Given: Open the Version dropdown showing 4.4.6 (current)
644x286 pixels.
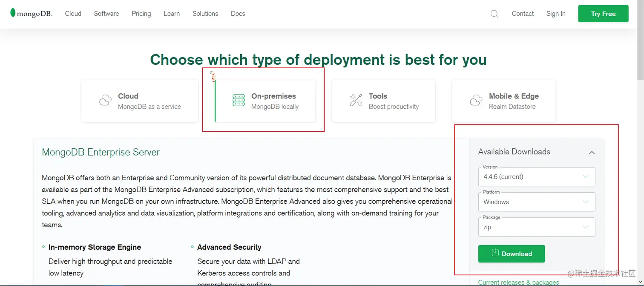Looking at the screenshot, I should pos(537,176).
